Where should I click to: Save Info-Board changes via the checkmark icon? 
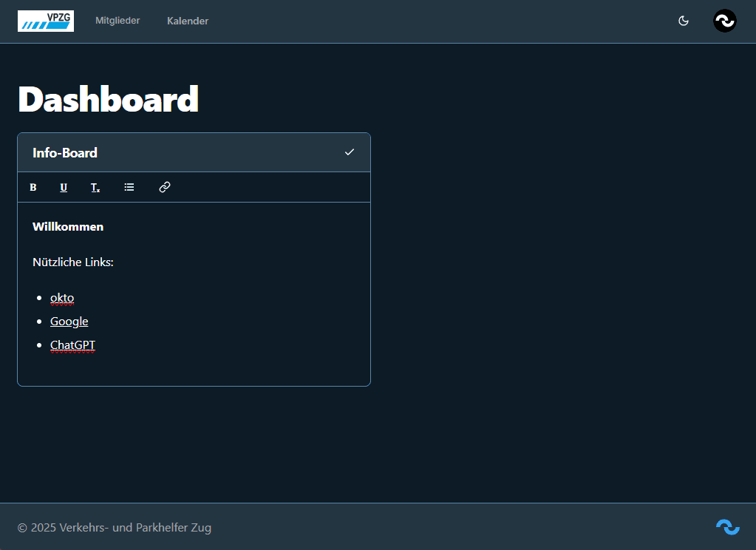[348, 152]
